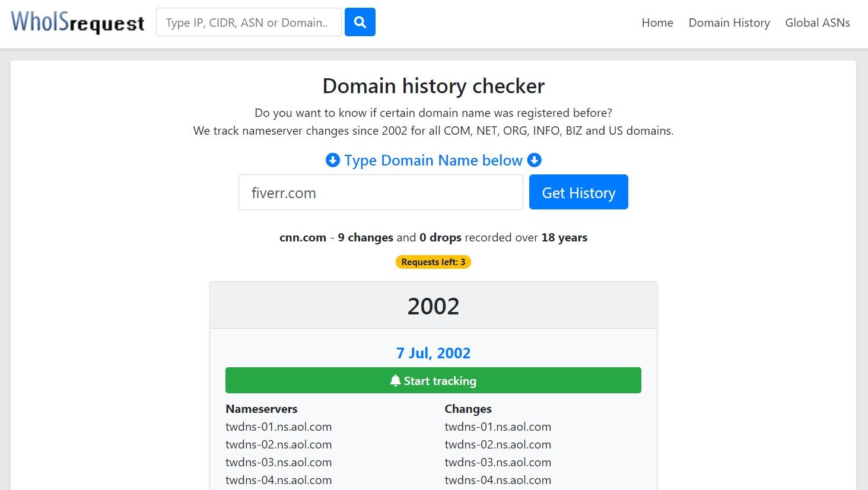Click the WhoISrequest logo
Viewport: 868px width, 490px height.
(x=77, y=22)
